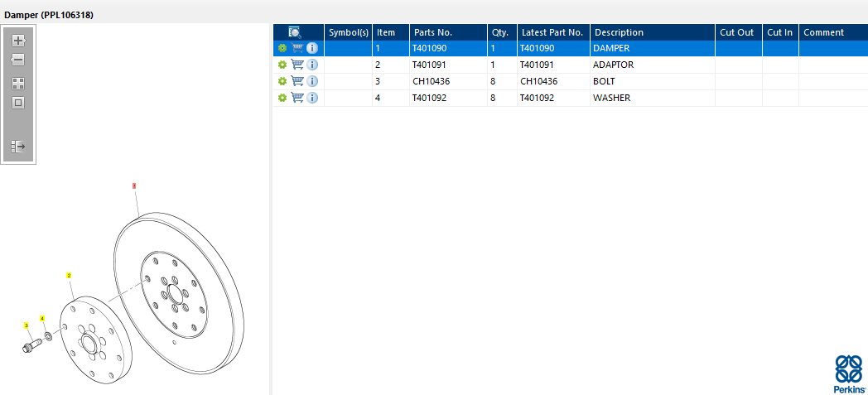Click the four-squares view icon in diagram toolbar
Screen dimensions: 868x395
click(x=19, y=84)
